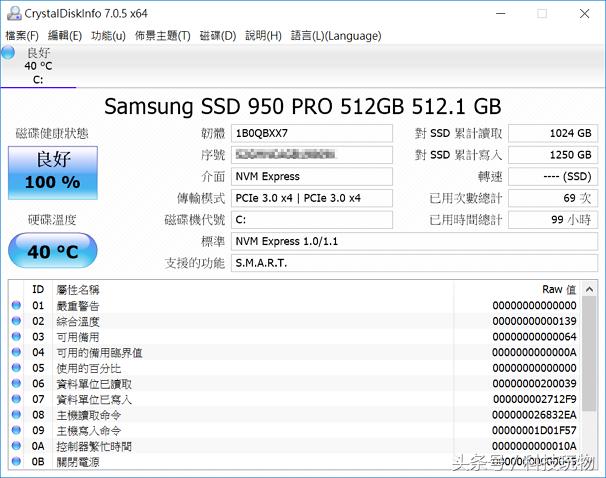Open the 語言(L)(Language) menu
Image resolution: width=606 pixels, height=478 pixels.
pos(336,36)
